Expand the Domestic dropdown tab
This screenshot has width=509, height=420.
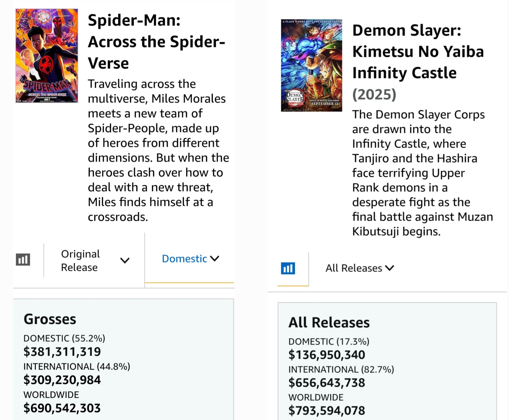click(x=190, y=259)
